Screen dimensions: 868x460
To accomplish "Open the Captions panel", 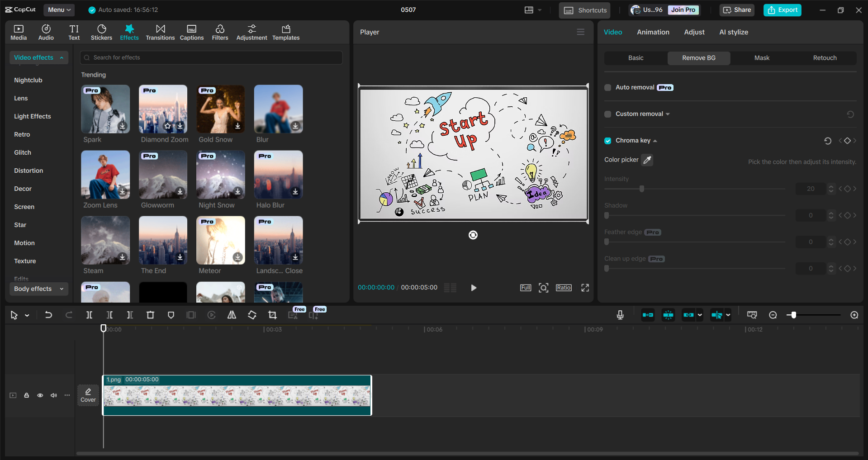I will coord(192,32).
